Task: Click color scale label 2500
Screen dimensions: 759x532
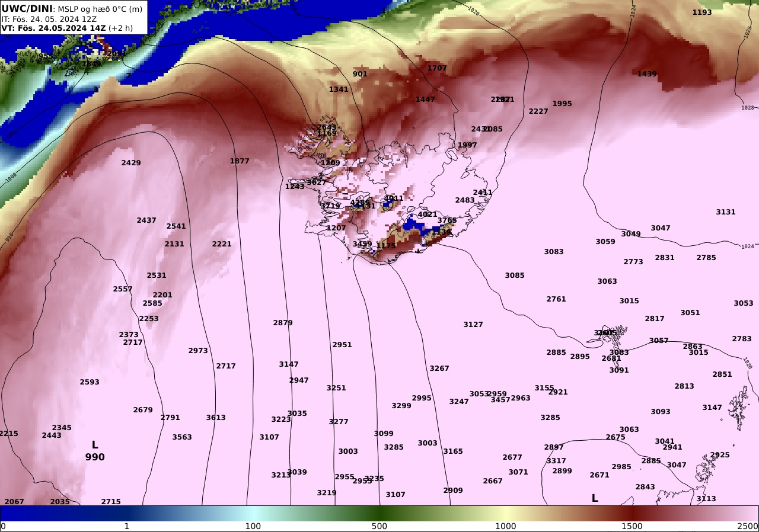Action: coord(748,526)
